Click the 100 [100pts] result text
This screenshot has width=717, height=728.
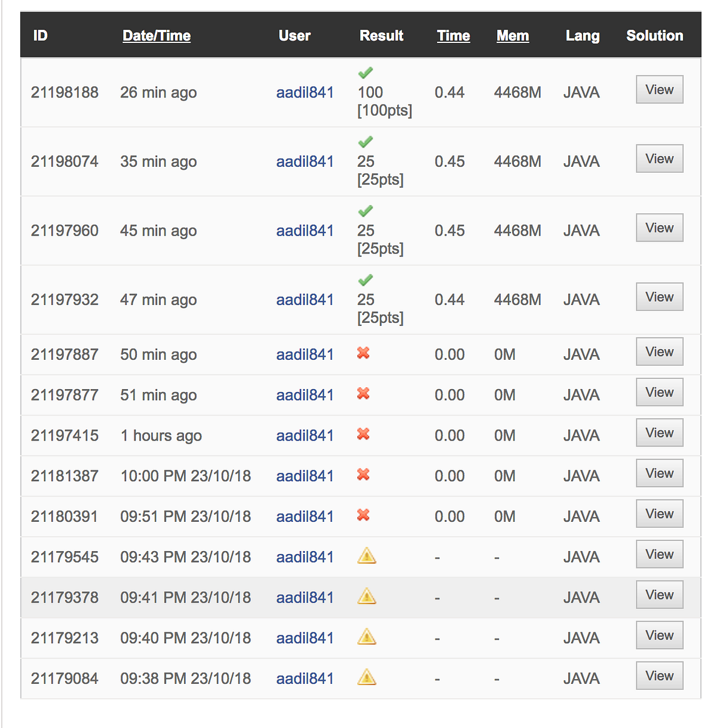[383, 102]
